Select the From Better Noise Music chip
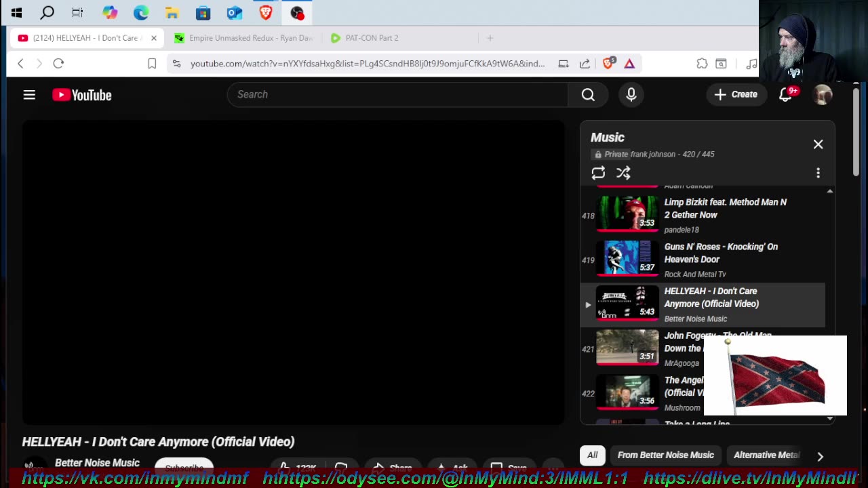Screen dimensions: 868x488 [x=665, y=455]
